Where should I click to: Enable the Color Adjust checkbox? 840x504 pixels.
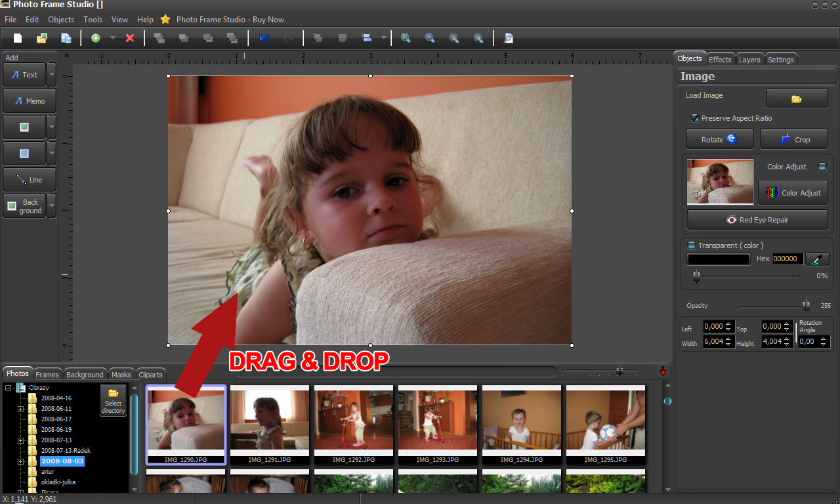822,167
